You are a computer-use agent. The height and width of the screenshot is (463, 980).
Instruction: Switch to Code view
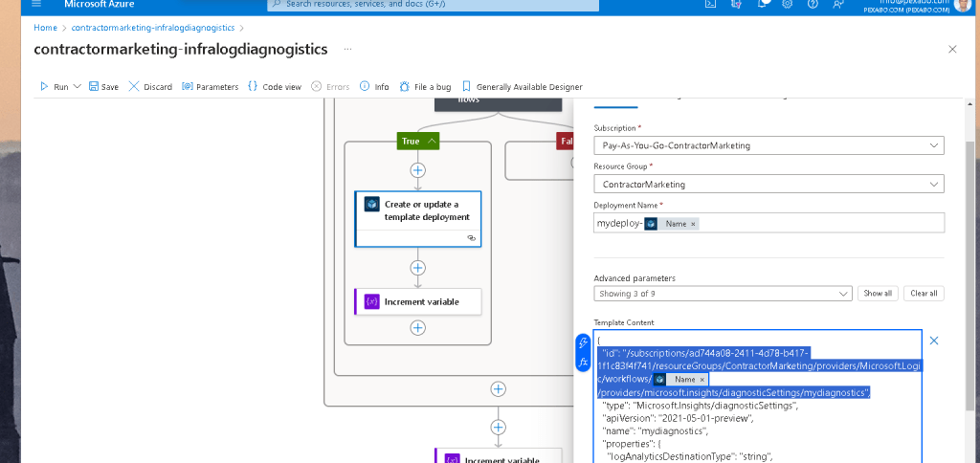point(275,87)
